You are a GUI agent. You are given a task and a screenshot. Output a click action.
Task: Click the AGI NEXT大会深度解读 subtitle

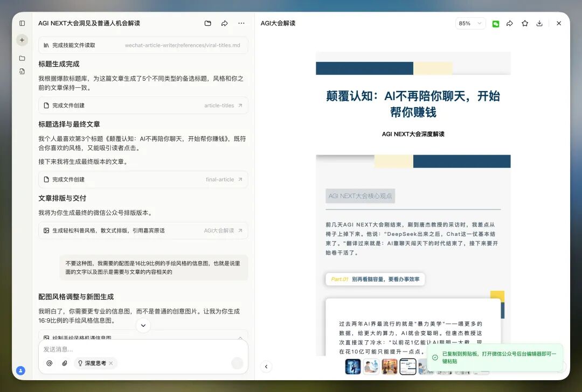413,134
